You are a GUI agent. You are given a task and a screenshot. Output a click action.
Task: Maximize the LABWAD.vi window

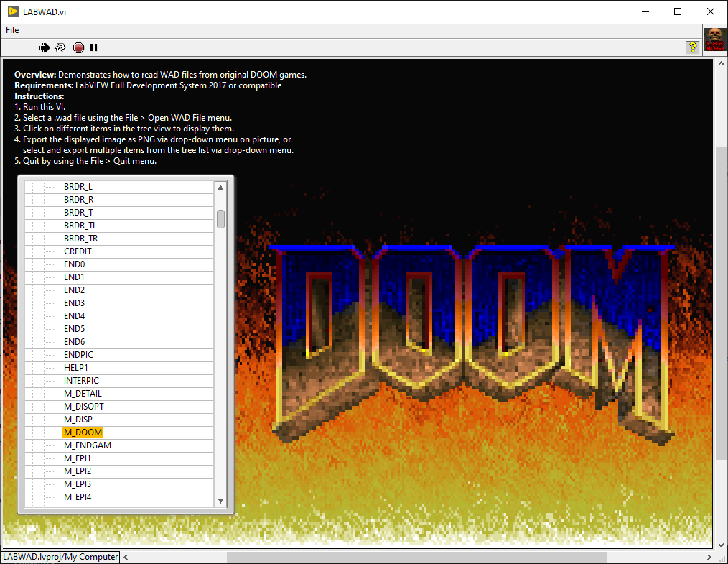[x=678, y=11]
